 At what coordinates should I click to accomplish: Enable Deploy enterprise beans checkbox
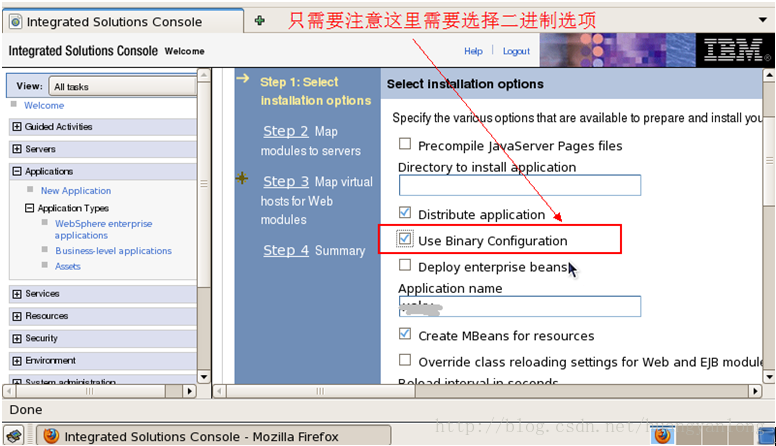pyautogui.click(x=405, y=265)
